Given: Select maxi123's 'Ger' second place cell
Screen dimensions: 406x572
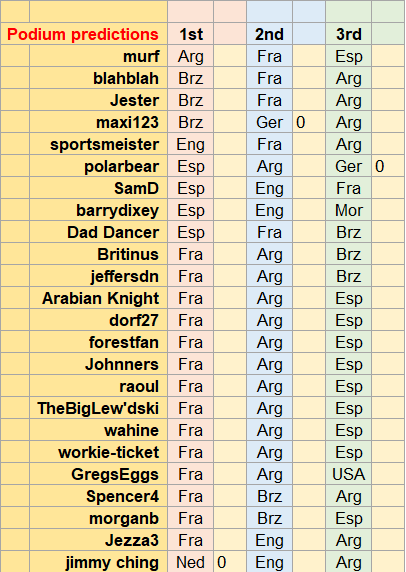Looking at the screenshot, I should [x=269, y=122].
